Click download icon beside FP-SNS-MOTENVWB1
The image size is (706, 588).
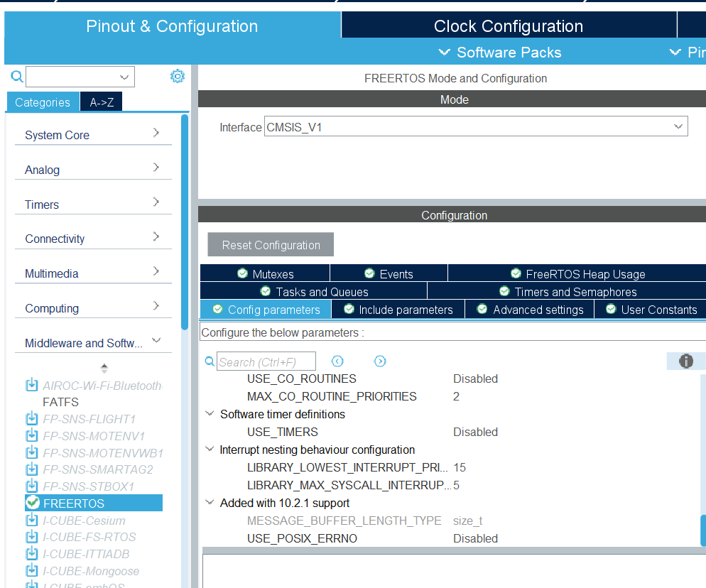[31, 452]
